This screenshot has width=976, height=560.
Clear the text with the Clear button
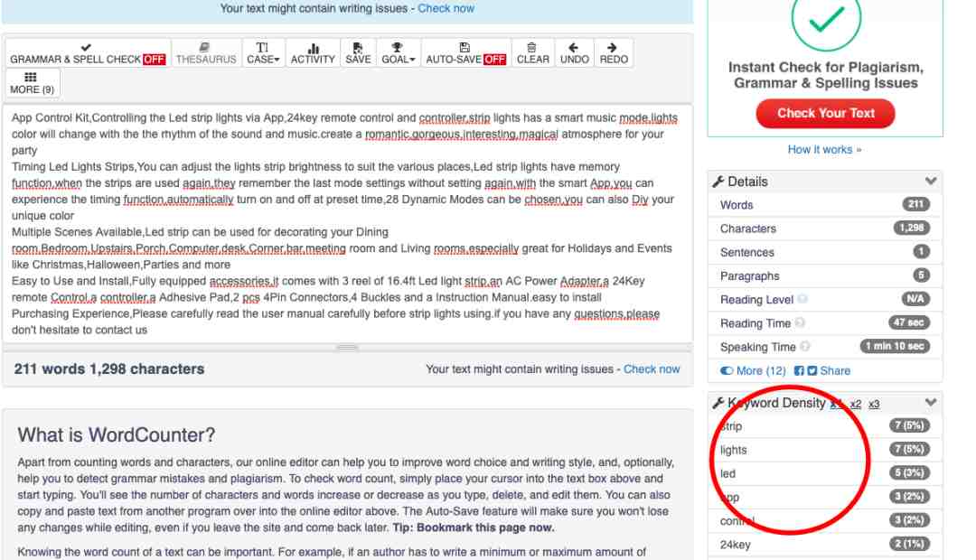[x=533, y=53]
